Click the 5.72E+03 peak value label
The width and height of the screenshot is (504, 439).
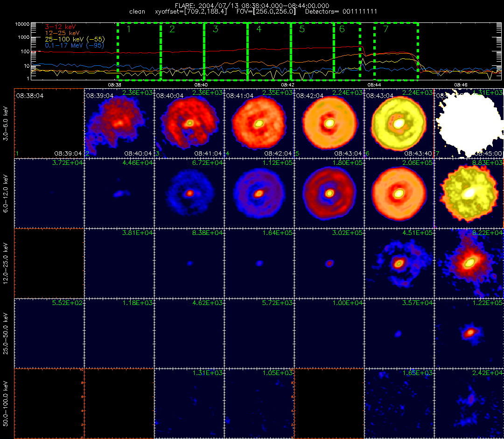coord(277,303)
